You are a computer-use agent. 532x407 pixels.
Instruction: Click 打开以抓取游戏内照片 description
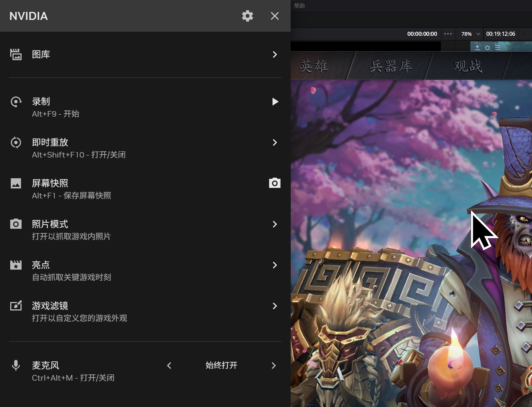(71, 236)
